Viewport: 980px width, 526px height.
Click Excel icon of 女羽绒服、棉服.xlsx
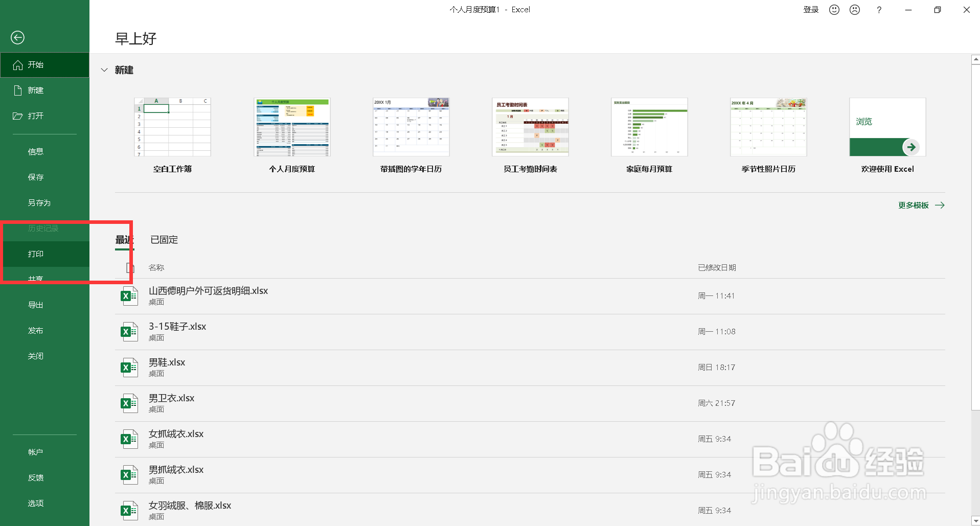[x=129, y=511]
